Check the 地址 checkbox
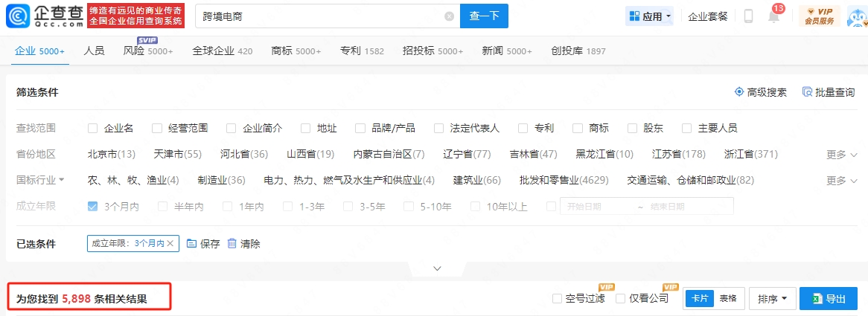This screenshot has width=868, height=316. coord(305,128)
